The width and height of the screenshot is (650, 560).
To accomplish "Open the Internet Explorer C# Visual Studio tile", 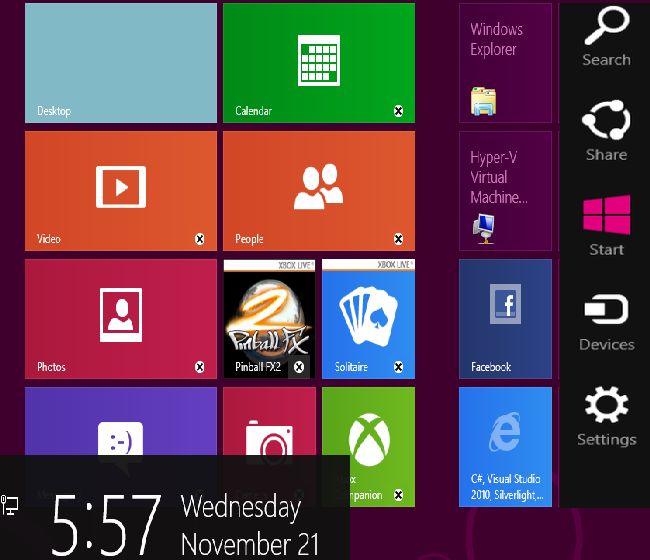I will [505, 447].
